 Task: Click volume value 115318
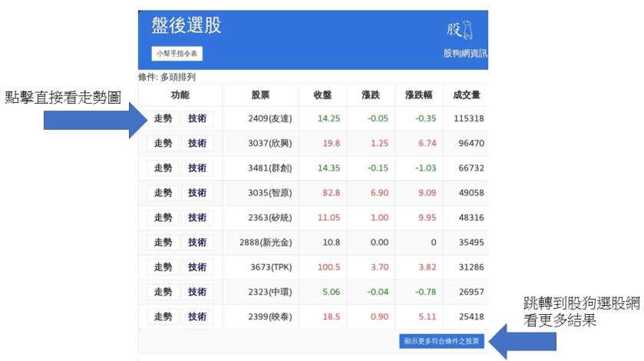[x=469, y=118]
